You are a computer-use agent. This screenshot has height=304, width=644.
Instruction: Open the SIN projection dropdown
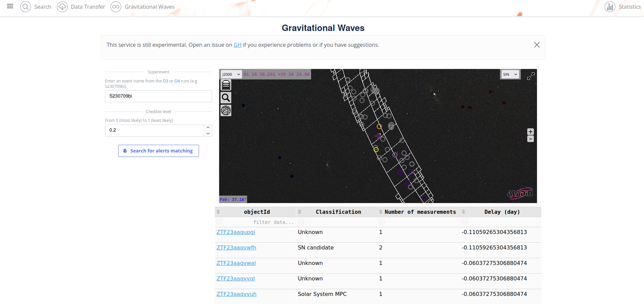[510, 74]
